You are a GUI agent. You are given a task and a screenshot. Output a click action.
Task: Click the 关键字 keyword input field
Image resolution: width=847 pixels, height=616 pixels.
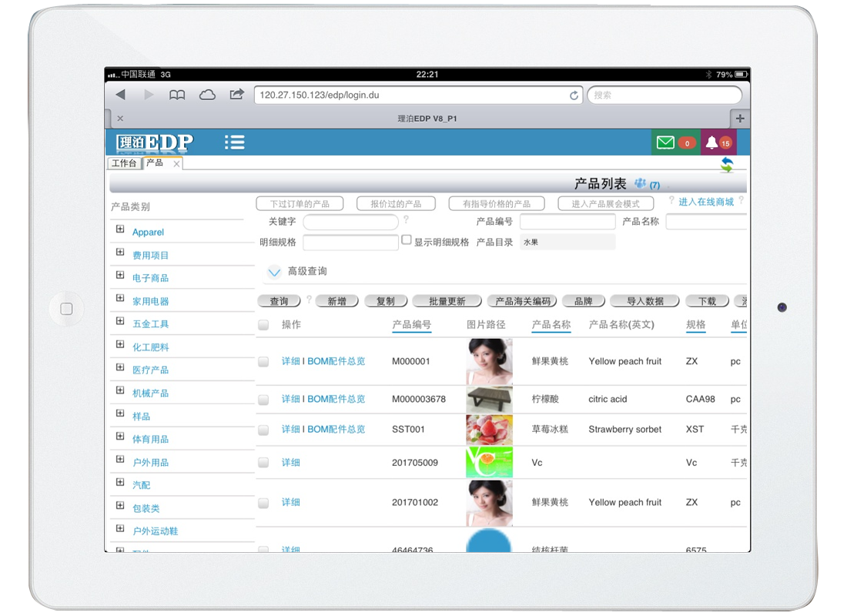point(350,223)
